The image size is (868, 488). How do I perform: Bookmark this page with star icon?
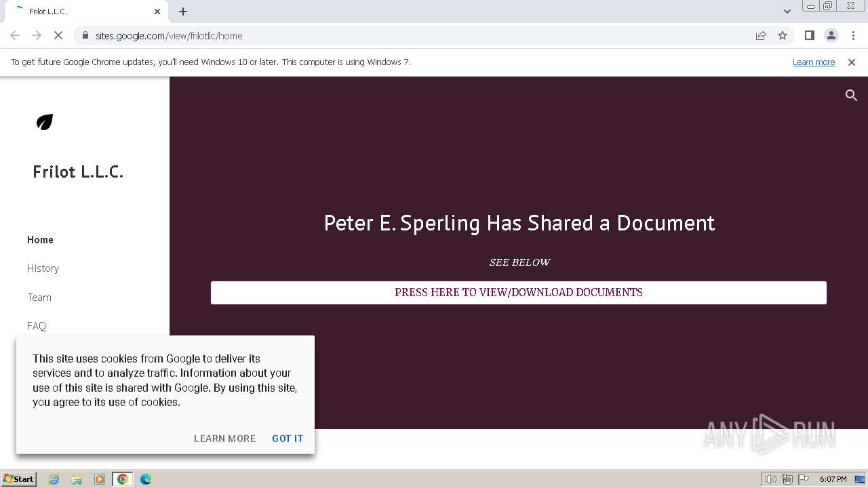tap(783, 35)
